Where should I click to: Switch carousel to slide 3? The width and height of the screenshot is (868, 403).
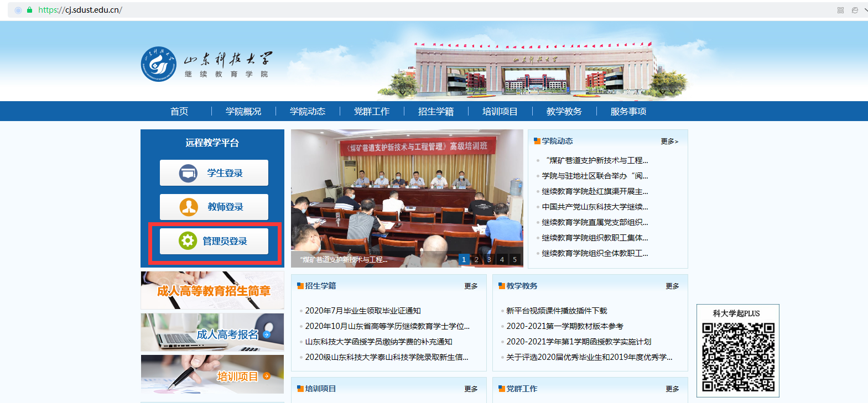489,259
